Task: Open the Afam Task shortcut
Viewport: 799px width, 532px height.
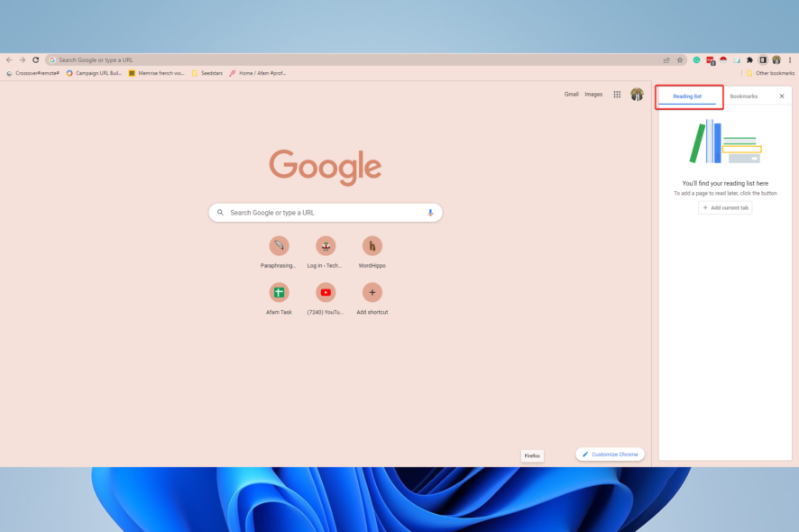Action: tap(279, 298)
